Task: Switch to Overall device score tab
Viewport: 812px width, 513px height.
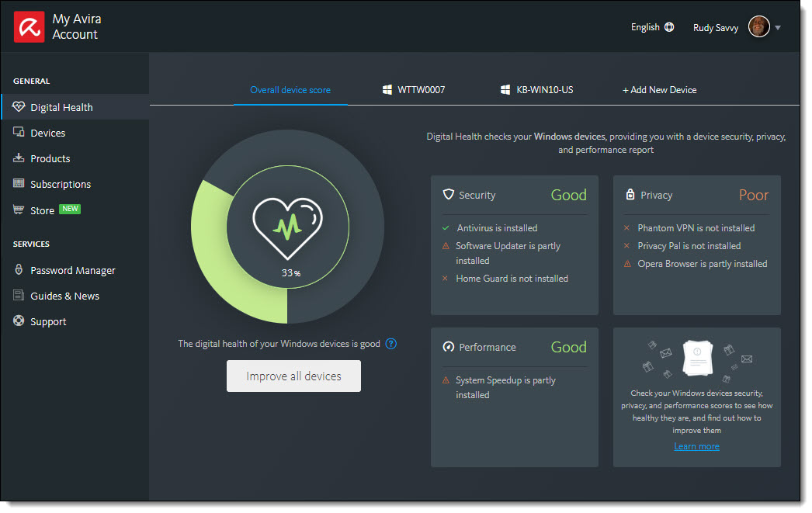Action: pyautogui.click(x=290, y=90)
